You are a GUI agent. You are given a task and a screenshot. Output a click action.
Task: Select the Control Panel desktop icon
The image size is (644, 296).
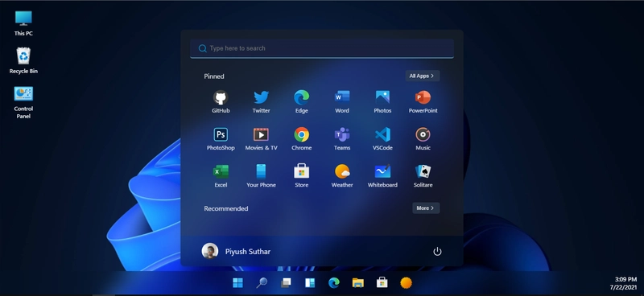pyautogui.click(x=23, y=102)
